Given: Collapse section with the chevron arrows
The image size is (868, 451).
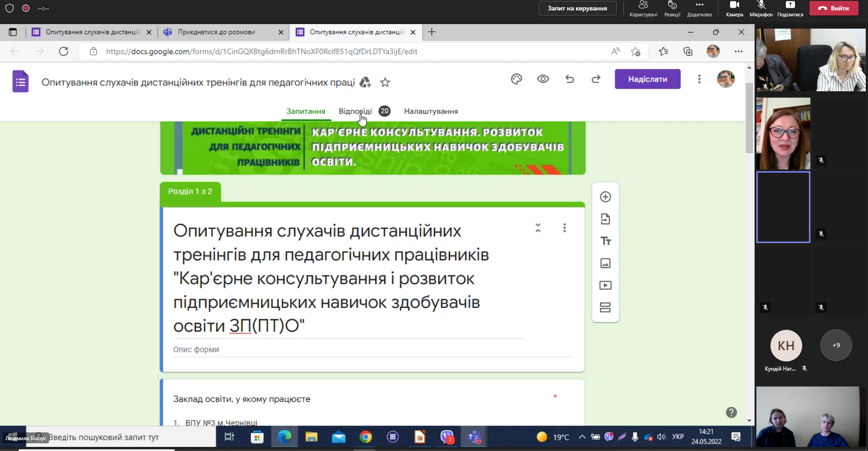Looking at the screenshot, I should (x=538, y=228).
